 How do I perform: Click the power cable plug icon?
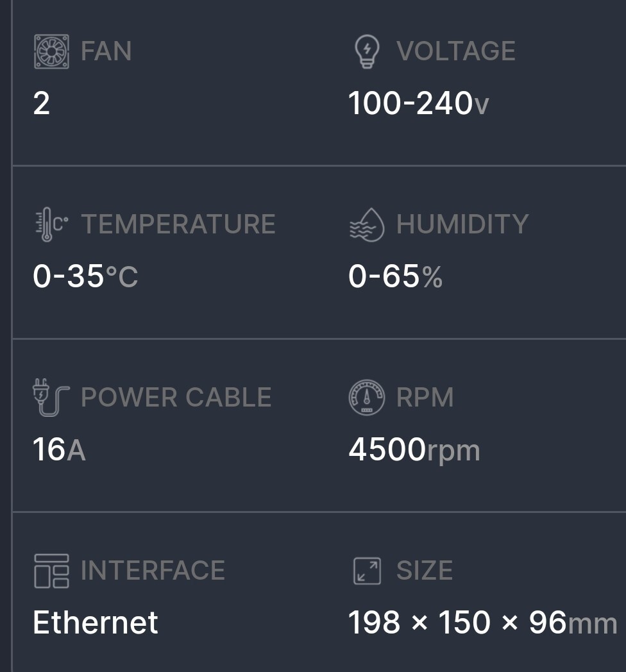51,398
